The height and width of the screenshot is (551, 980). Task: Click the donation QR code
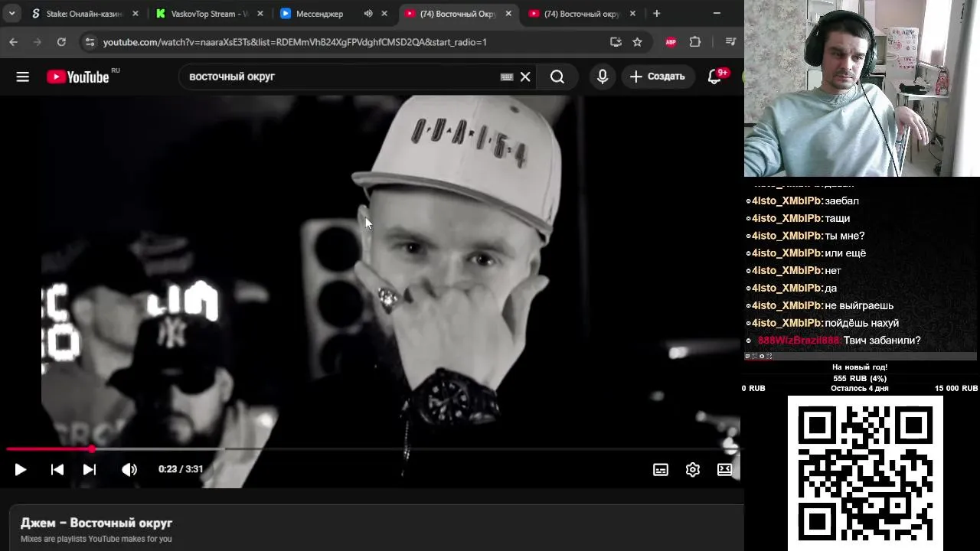tap(865, 473)
